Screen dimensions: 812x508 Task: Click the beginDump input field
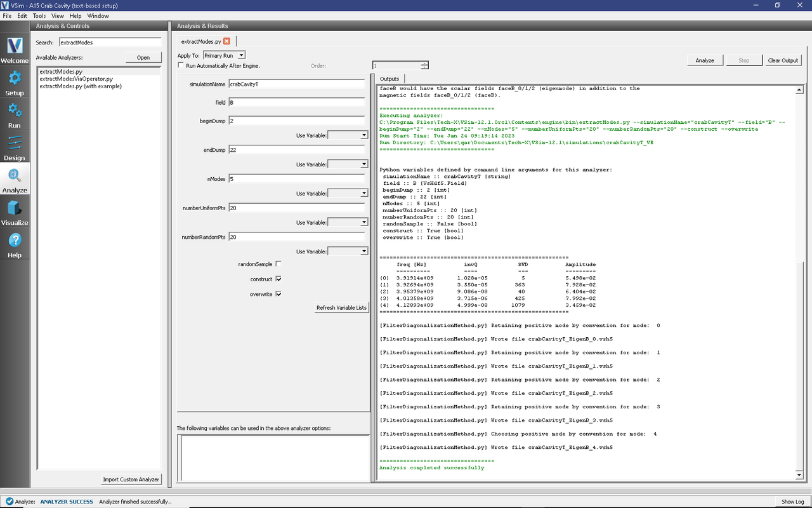pyautogui.click(x=296, y=121)
